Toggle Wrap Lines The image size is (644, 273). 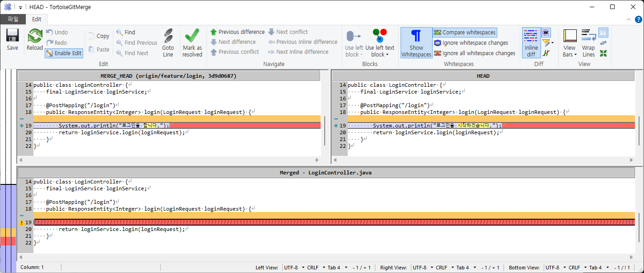click(588, 43)
